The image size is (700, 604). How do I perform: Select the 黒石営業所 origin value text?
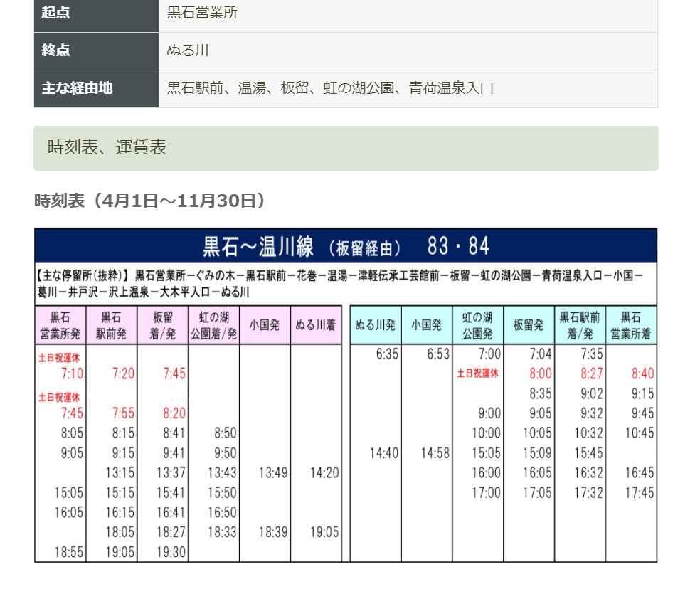pyautogui.click(x=202, y=13)
